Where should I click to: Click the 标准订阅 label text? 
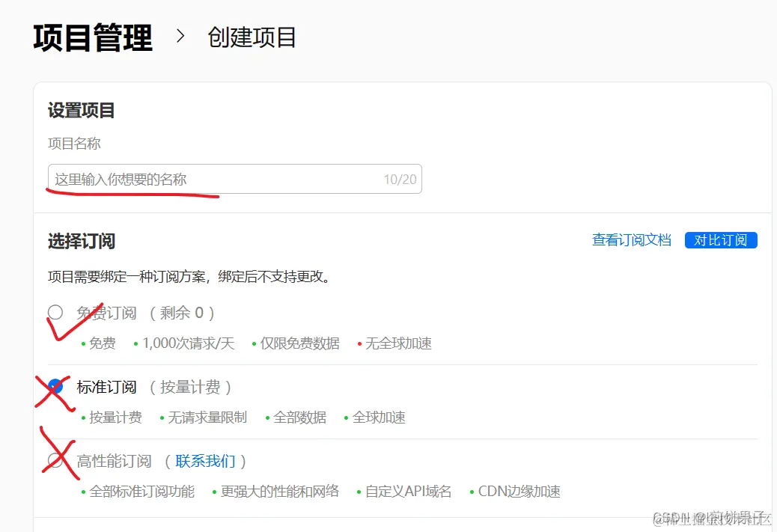pyautogui.click(x=106, y=387)
